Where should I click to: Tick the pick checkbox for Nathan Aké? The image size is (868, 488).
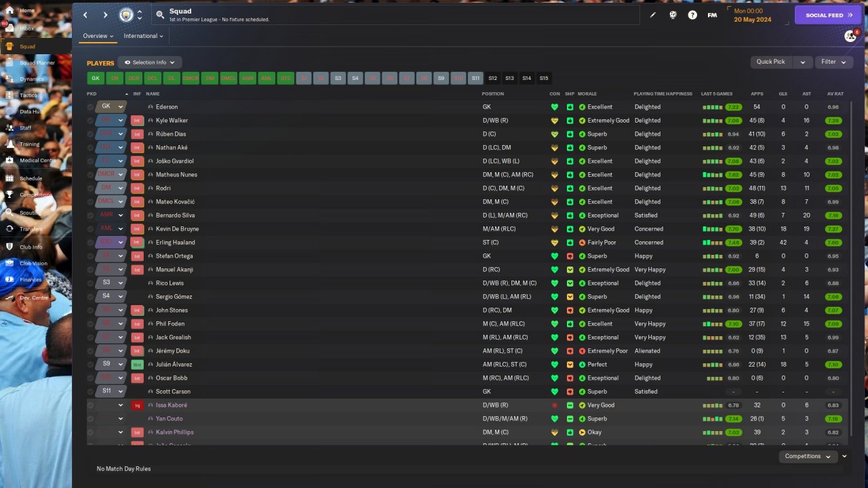(x=91, y=148)
